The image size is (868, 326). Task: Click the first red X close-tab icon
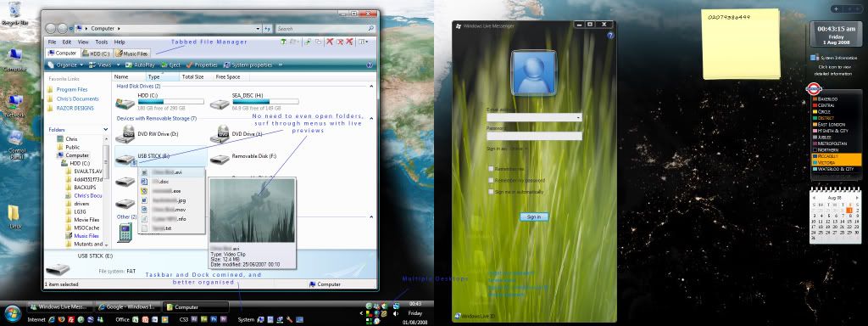[330, 42]
